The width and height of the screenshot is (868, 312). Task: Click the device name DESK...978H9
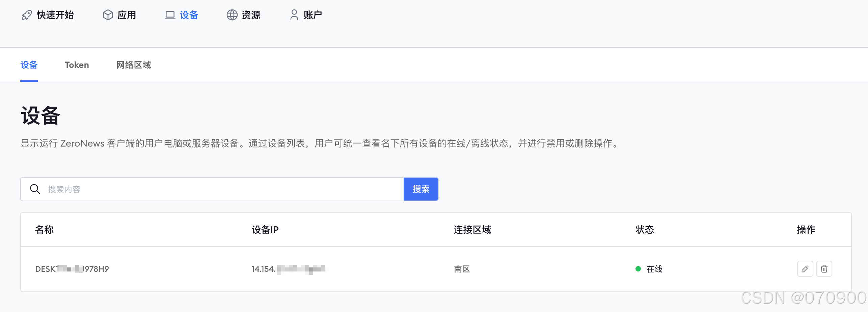click(x=72, y=269)
